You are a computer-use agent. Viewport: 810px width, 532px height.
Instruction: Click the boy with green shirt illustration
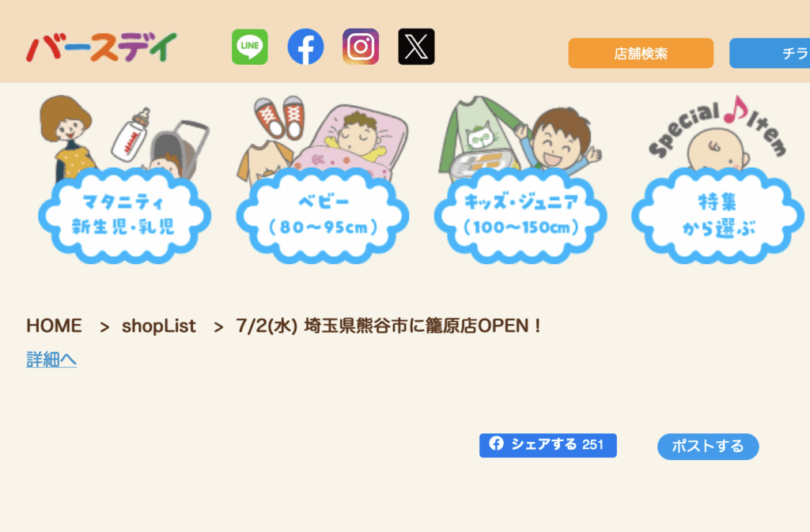pyautogui.click(x=520, y=135)
